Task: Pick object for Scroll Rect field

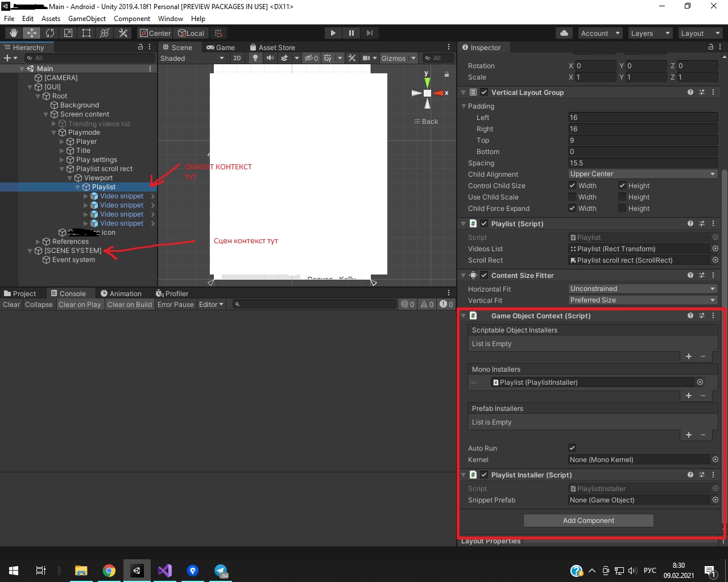Action: tap(715, 260)
